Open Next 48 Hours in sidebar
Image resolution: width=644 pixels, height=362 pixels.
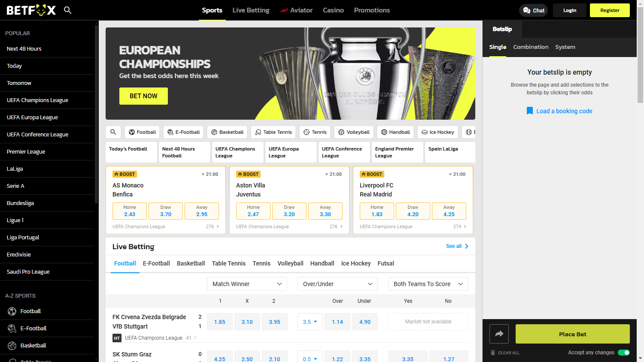click(47, 49)
